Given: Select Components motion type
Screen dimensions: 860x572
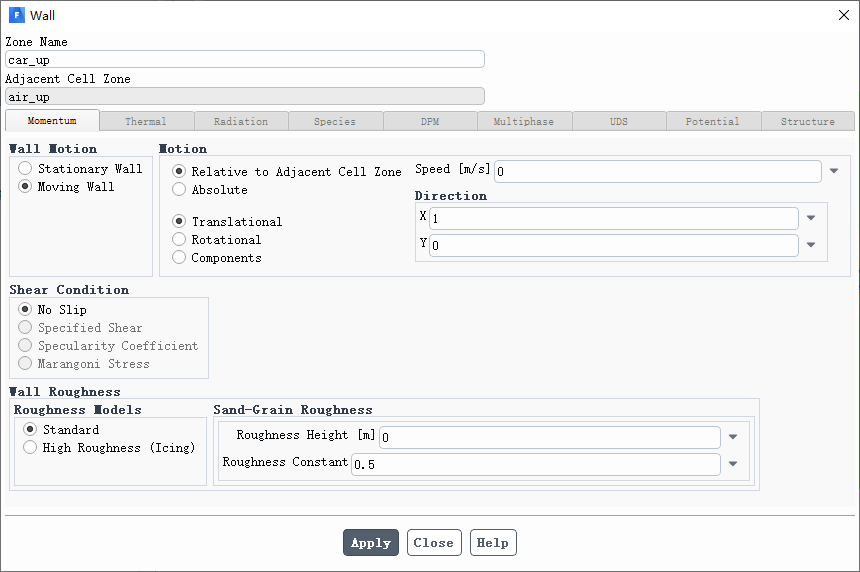Looking at the screenshot, I should [179, 258].
